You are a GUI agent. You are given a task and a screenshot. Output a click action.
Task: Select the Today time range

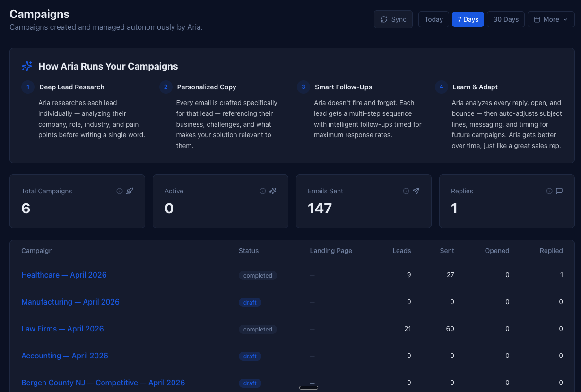[433, 19]
